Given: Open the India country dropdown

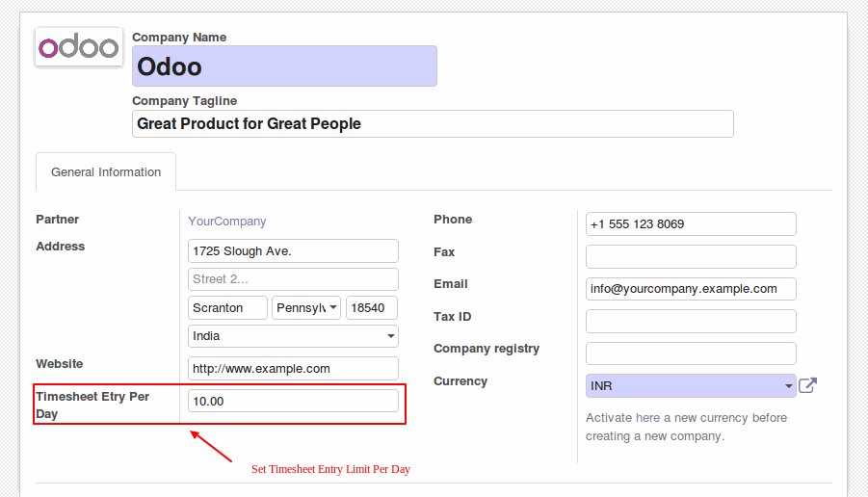Looking at the screenshot, I should [293, 336].
